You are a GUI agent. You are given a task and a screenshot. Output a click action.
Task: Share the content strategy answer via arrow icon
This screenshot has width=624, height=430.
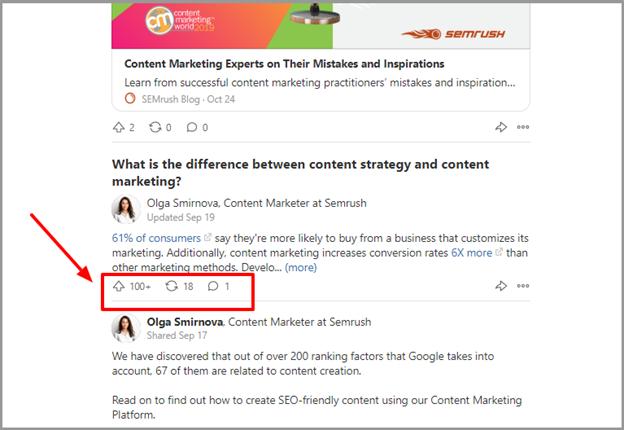tap(501, 287)
